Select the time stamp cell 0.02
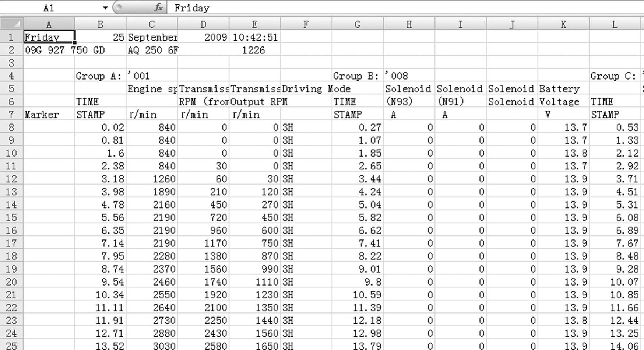 pyautogui.click(x=101, y=127)
